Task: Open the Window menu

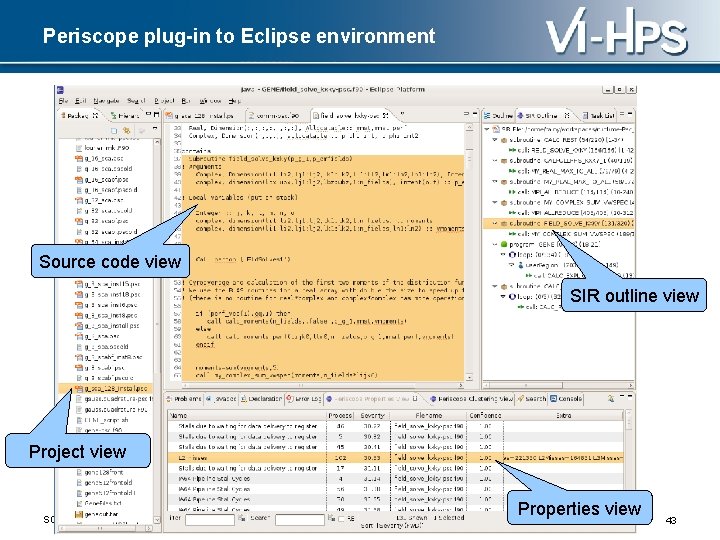Action: pyautogui.click(x=209, y=101)
